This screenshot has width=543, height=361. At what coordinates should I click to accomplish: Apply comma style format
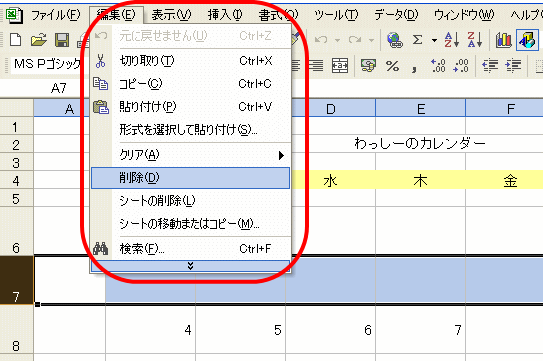click(414, 68)
